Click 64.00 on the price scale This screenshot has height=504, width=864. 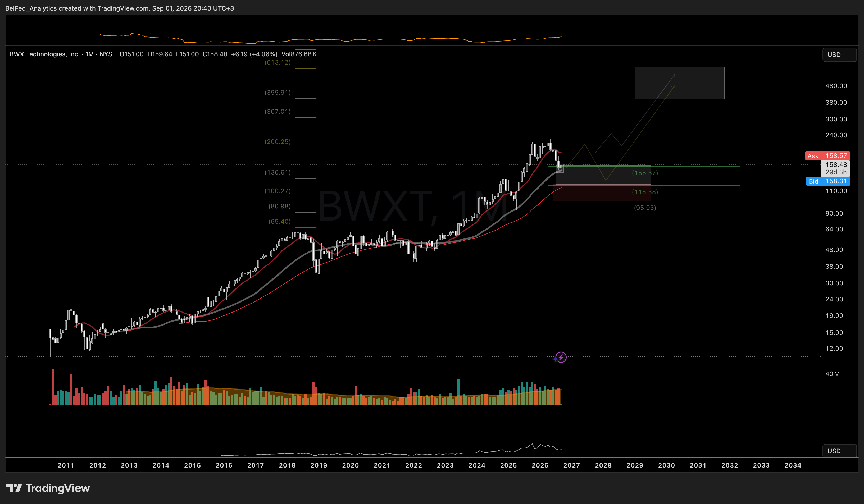(834, 229)
